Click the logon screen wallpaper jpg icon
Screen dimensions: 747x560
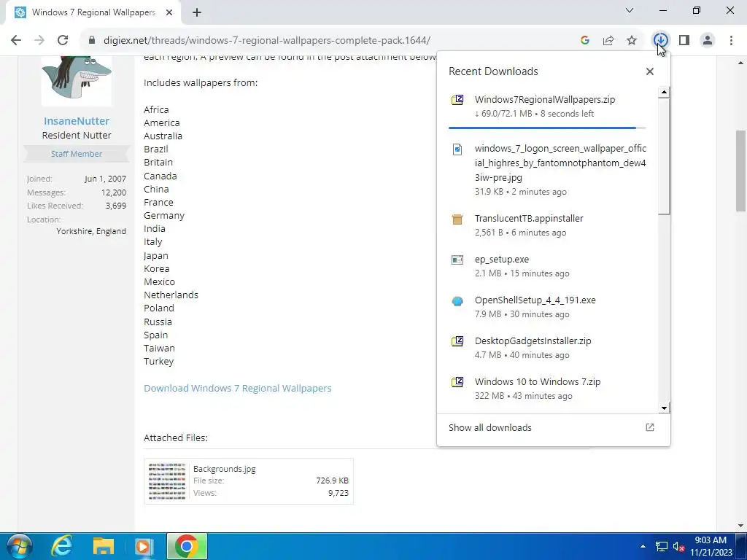click(457, 149)
